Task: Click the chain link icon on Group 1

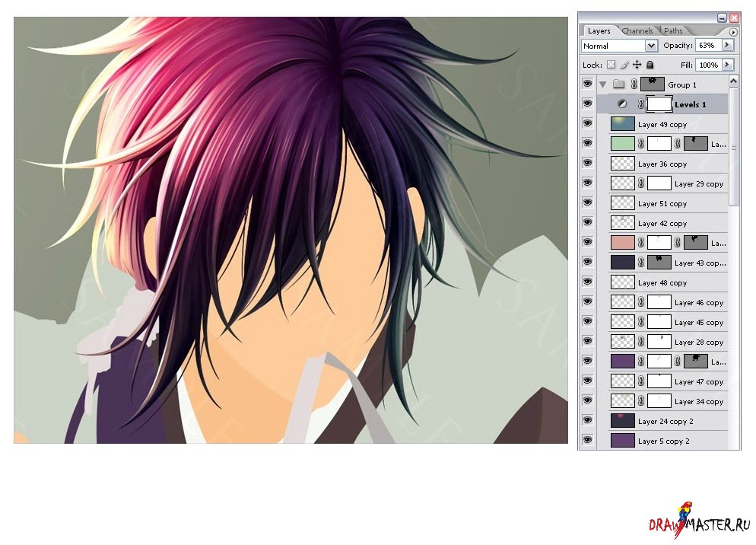Action: click(x=634, y=84)
